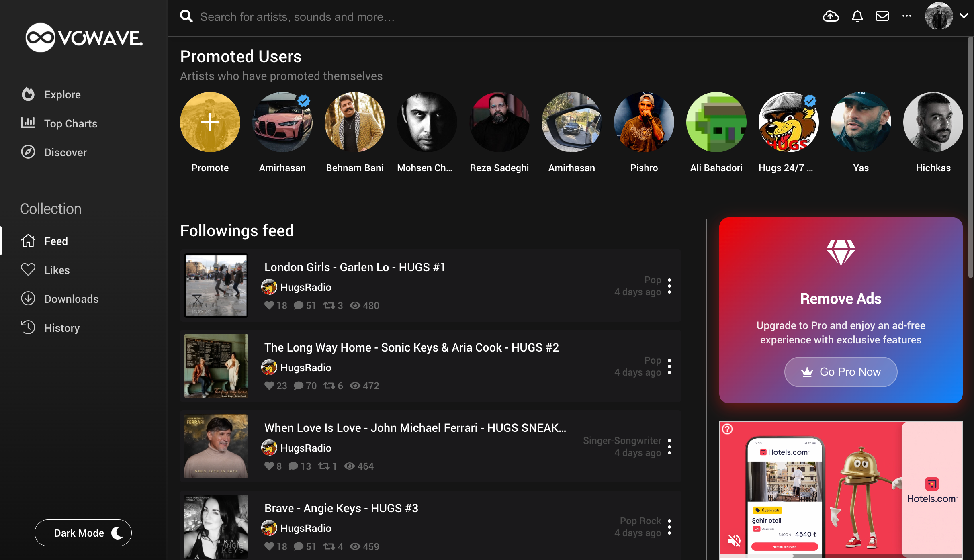Toggle Dark Mode
Image resolution: width=974 pixels, height=560 pixels.
83,533
